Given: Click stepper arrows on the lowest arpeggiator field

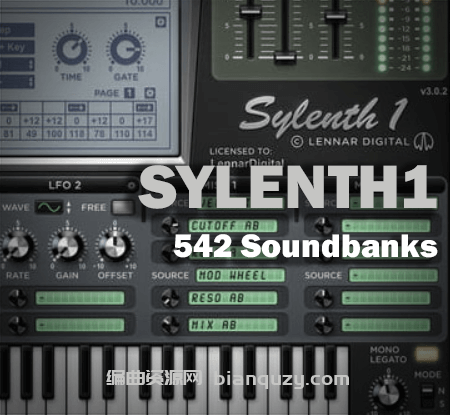Looking at the screenshot, I should [31, 81].
